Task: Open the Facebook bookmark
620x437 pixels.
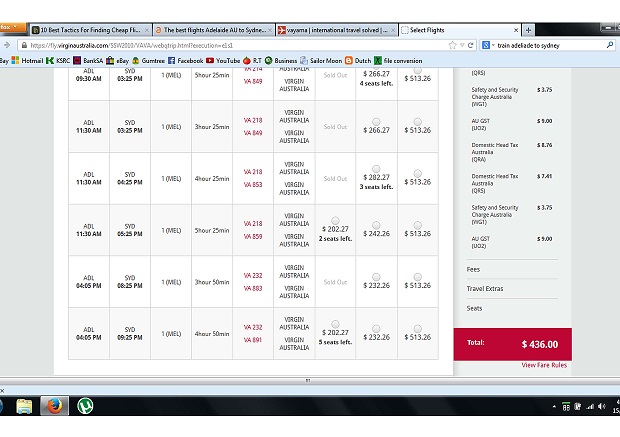Action: (185, 61)
